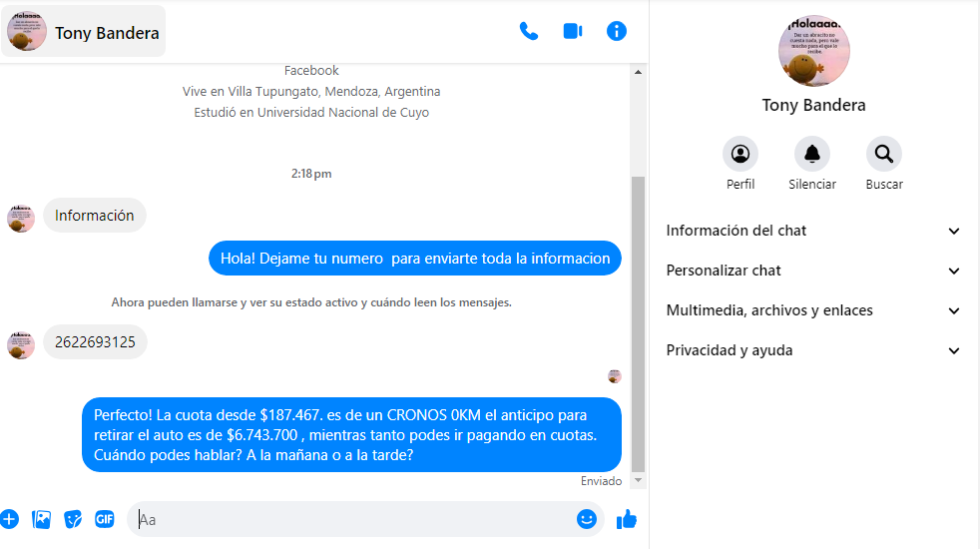Viewport: 980px width, 549px height.
Task: Open the GIF picker
Action: click(105, 519)
